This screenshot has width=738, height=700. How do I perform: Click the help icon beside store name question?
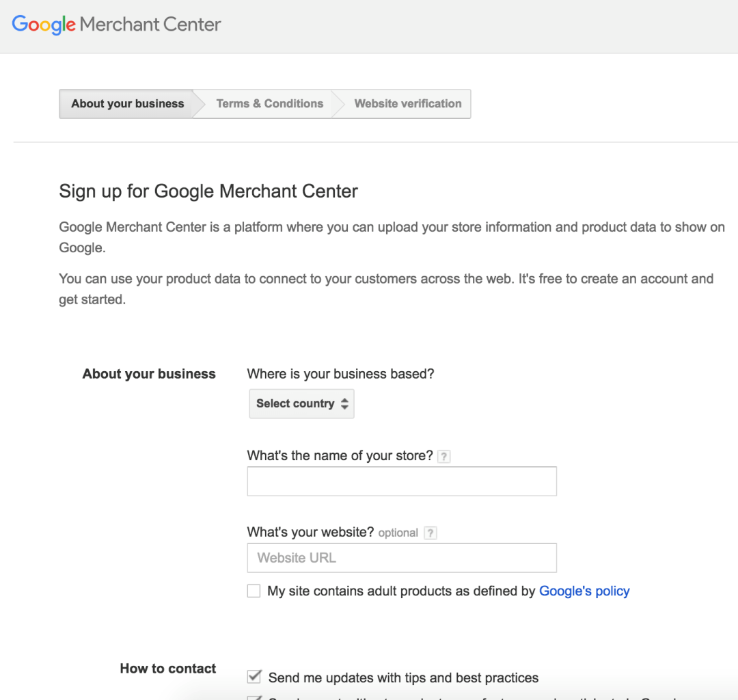coord(444,456)
